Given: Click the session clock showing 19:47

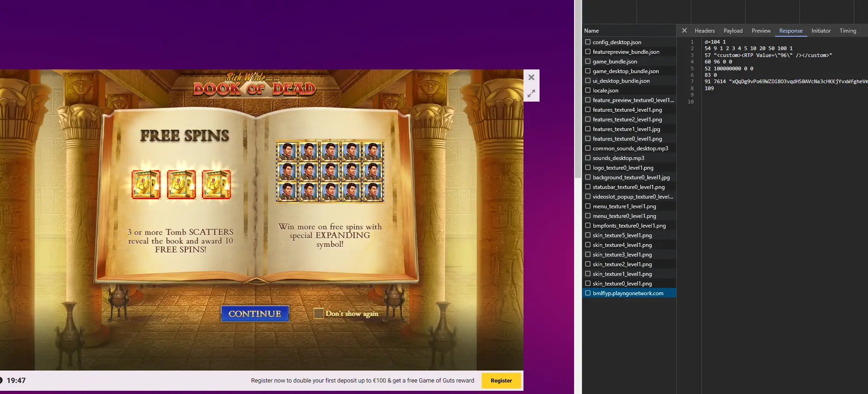Looking at the screenshot, I should tap(16, 381).
